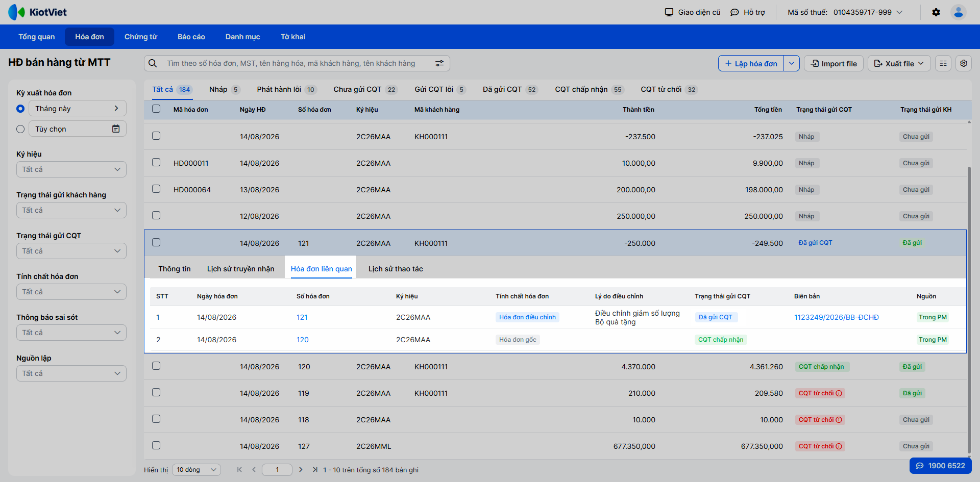Open the Lập hóa đơn dropdown arrow
The image size is (980, 482).
tap(791, 63)
